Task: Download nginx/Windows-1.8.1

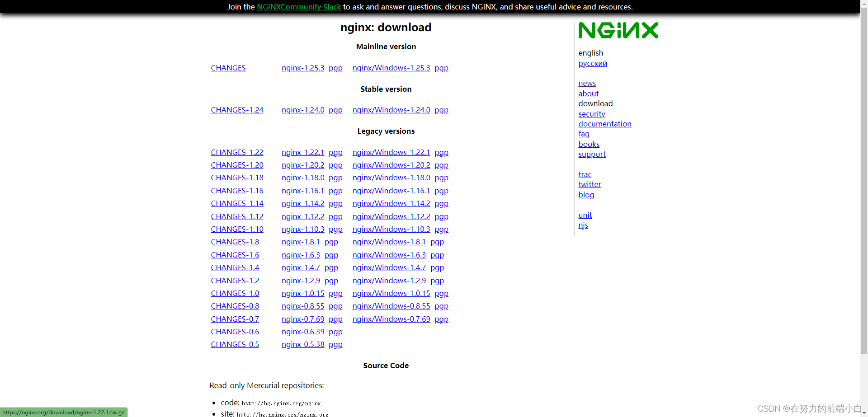Action: [389, 242]
